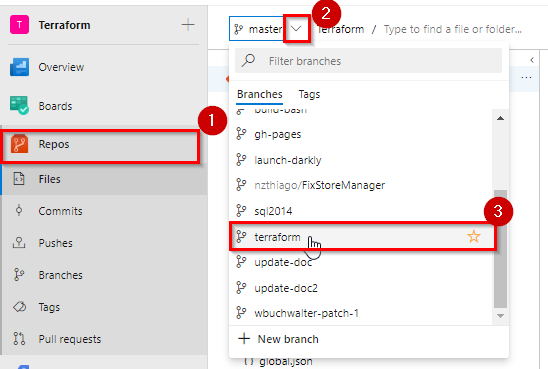Image resolution: width=548 pixels, height=369 pixels.
Task: Click the New branch button
Action: 369,339
